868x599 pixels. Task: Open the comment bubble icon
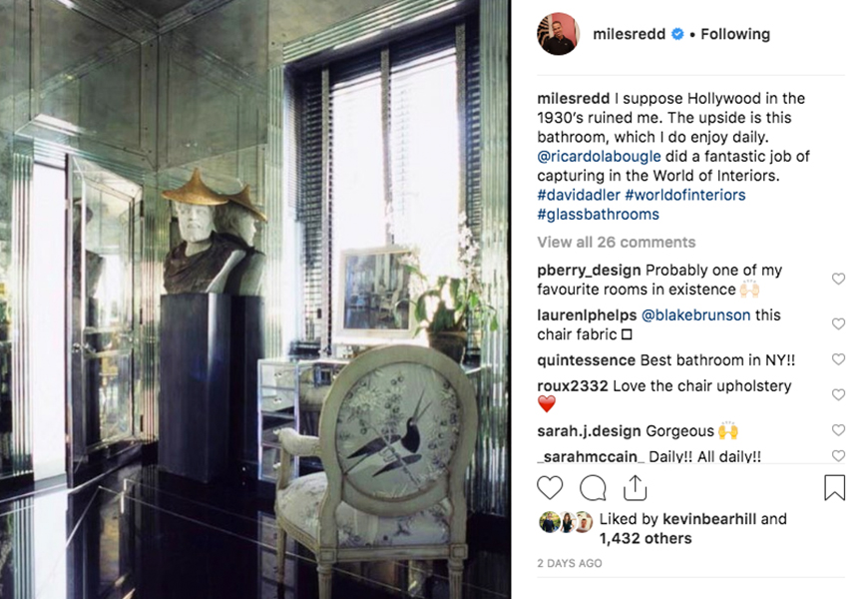pyautogui.click(x=593, y=488)
